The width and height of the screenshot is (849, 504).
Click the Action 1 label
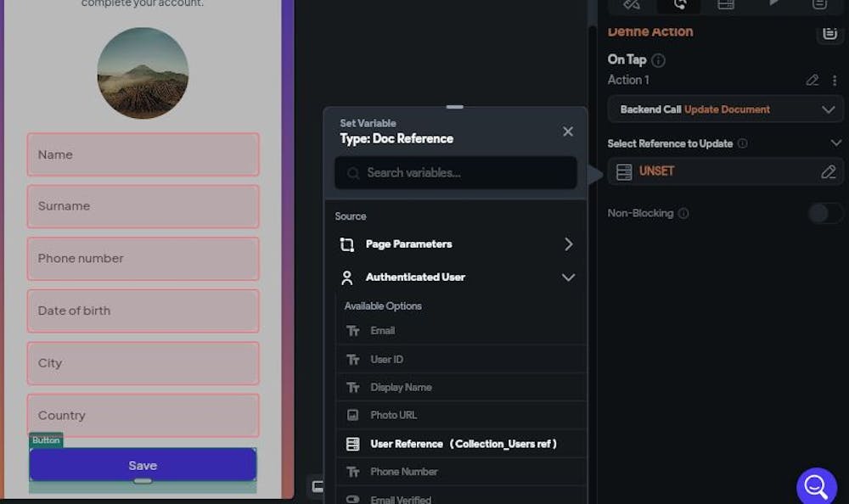(x=628, y=80)
